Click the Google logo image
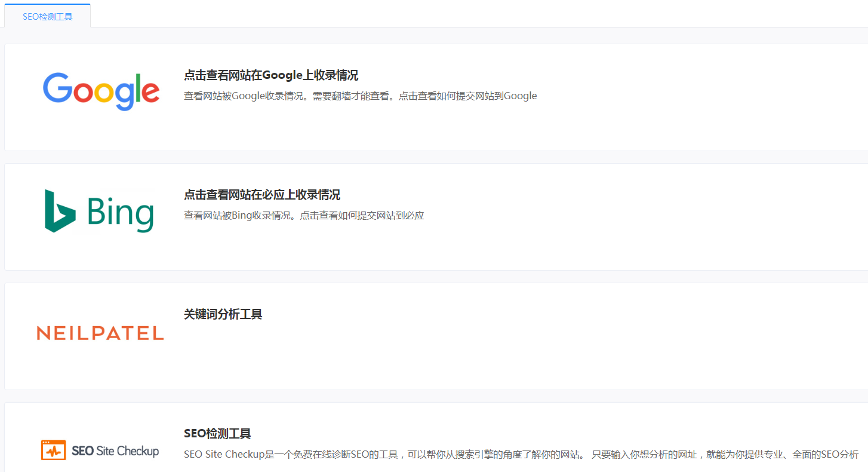Screen dimensions: 868x472 [x=101, y=91]
